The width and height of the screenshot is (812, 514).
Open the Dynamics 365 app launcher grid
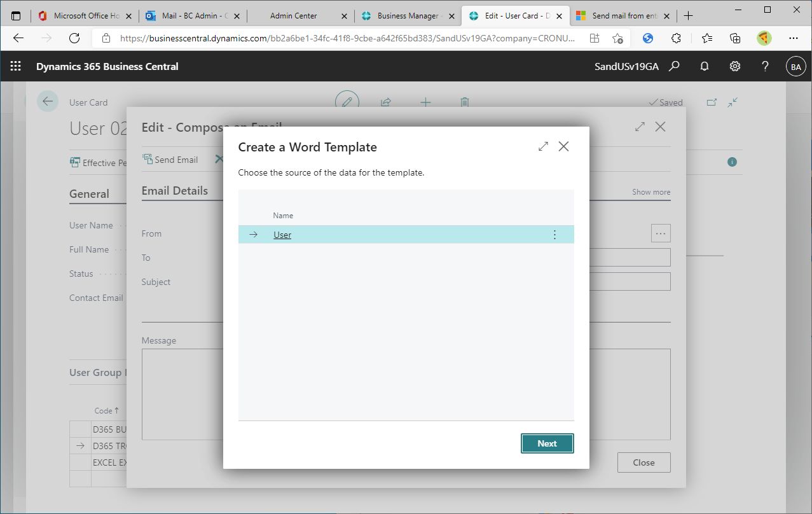pos(15,66)
